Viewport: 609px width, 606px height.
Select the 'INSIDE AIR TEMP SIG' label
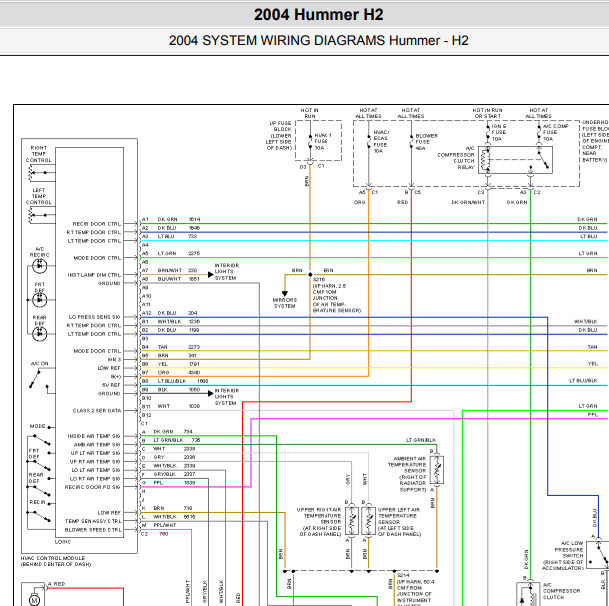pos(94,436)
